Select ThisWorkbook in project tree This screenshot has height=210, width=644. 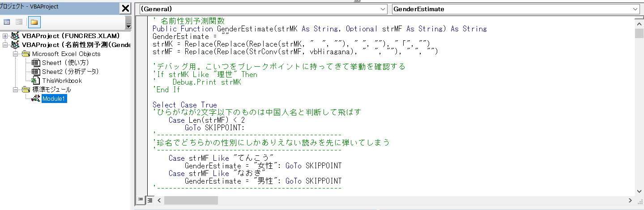62,81
